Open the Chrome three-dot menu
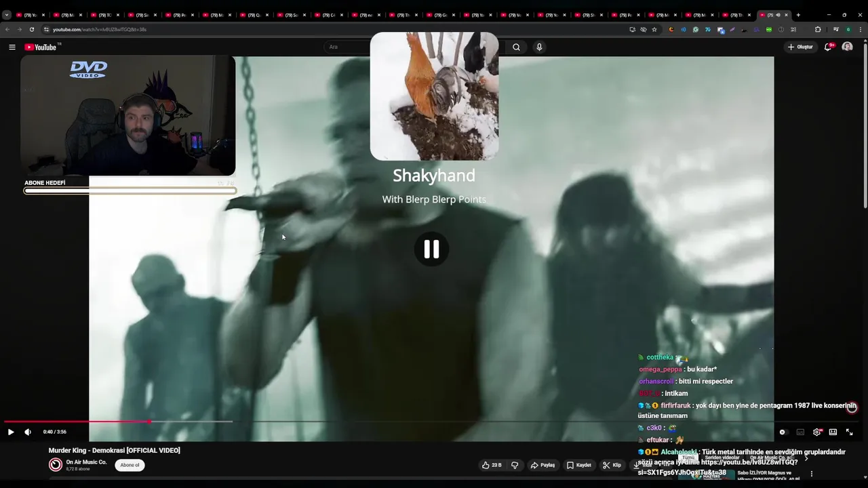 click(x=860, y=29)
